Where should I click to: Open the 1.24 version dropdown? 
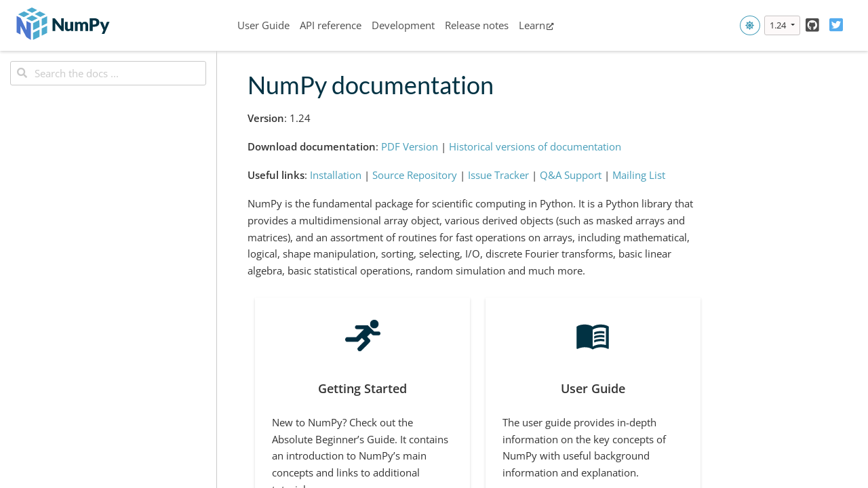[x=782, y=25]
